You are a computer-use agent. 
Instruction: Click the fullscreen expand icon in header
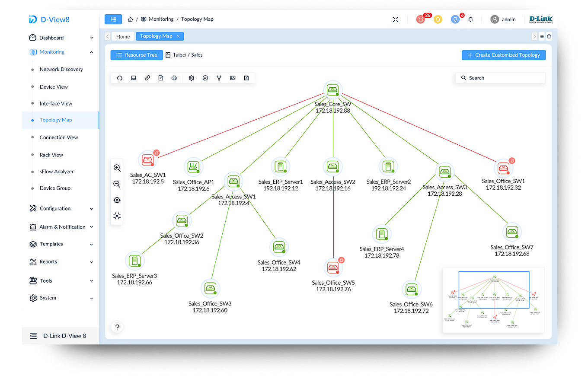pyautogui.click(x=395, y=19)
